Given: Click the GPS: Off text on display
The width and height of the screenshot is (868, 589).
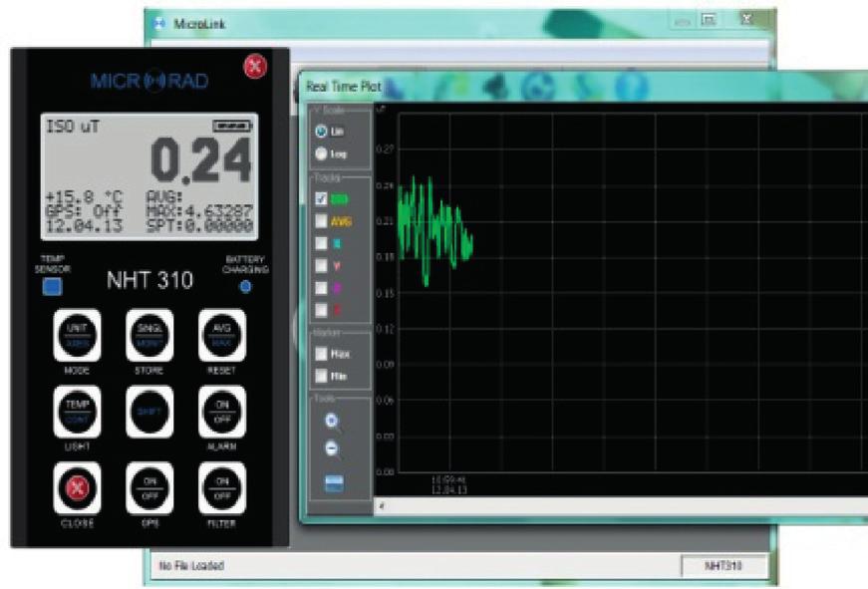Looking at the screenshot, I should pyautogui.click(x=84, y=211).
